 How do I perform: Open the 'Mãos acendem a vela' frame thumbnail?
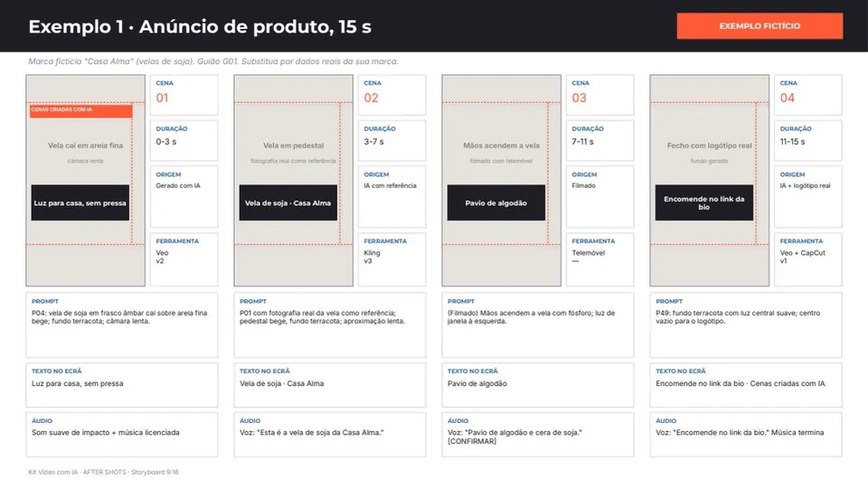[502, 181]
